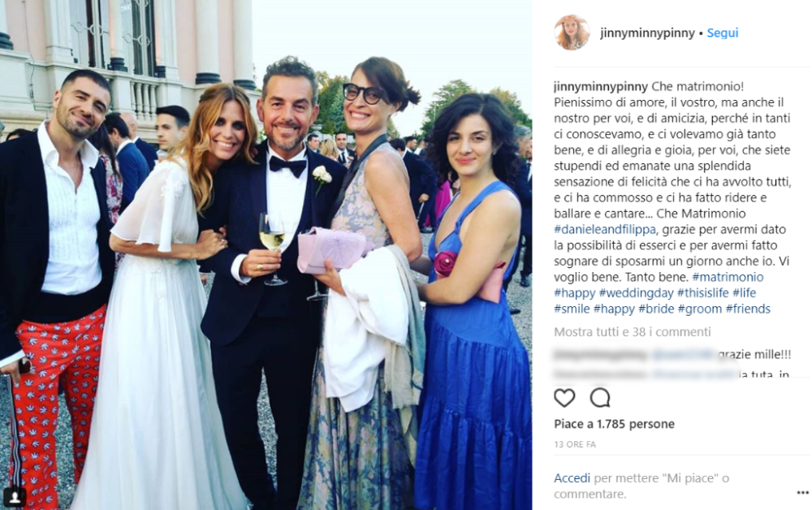Open the #thisislife hashtag

[702, 292]
